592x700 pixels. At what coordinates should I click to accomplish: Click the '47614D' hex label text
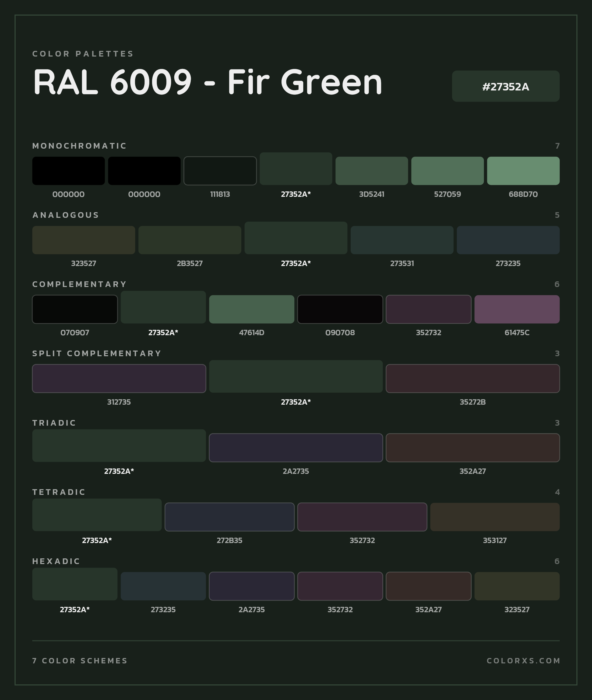252,332
